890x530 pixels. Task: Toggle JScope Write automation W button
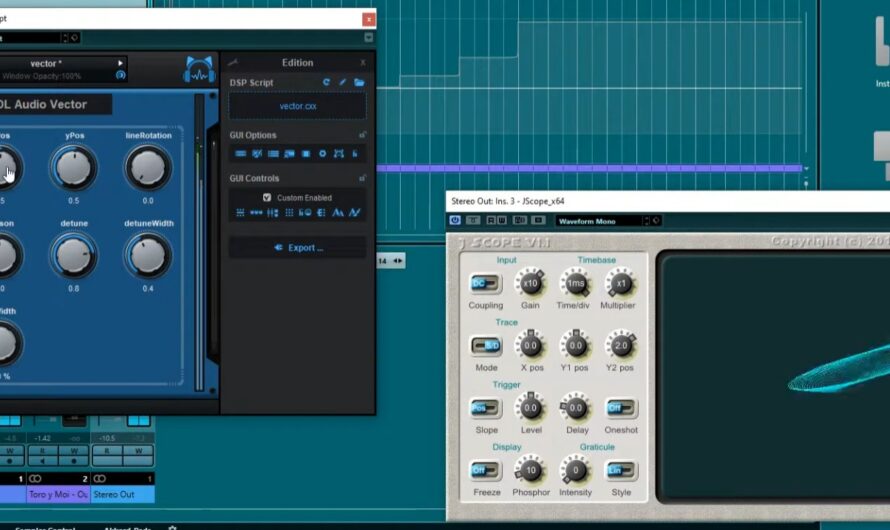[502, 220]
